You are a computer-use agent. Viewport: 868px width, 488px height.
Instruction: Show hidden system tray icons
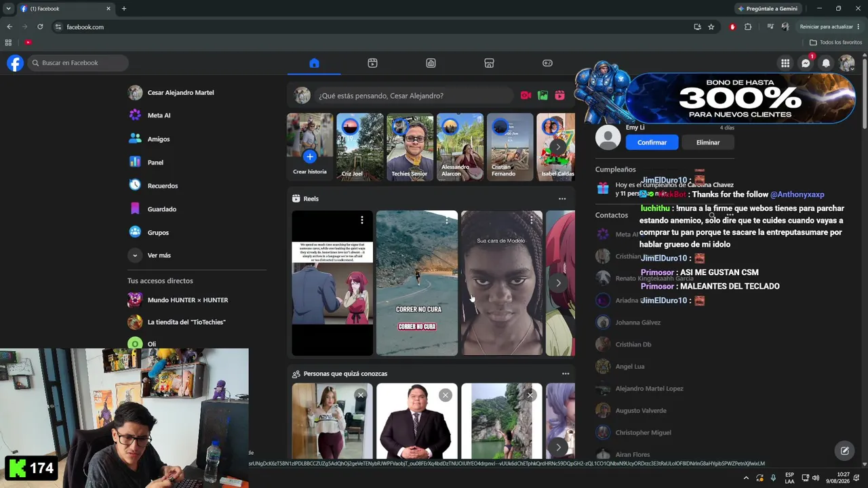tap(746, 478)
